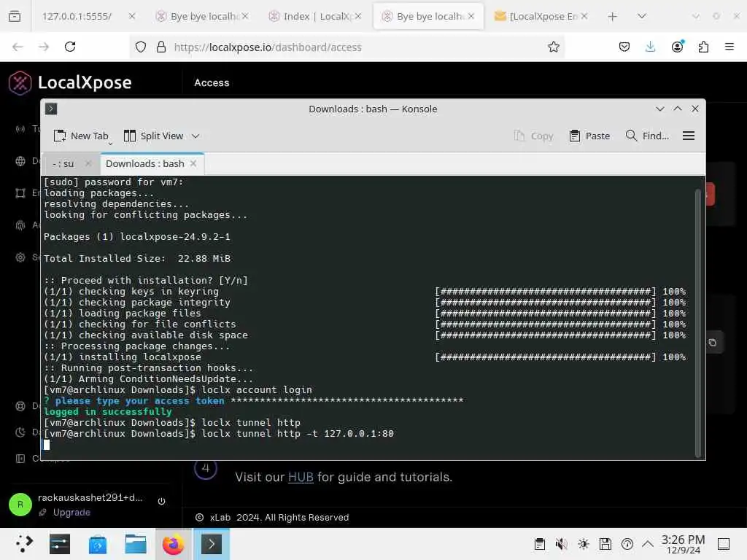
Task: Open System Settings from the taskbar
Action: pos(60,544)
